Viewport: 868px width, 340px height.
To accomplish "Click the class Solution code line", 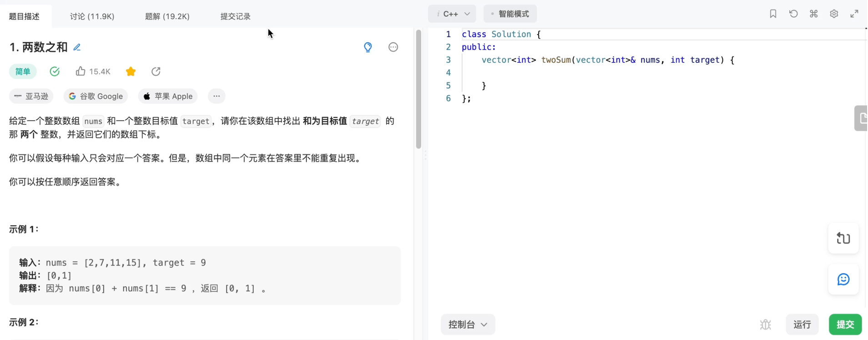I will coord(501,35).
